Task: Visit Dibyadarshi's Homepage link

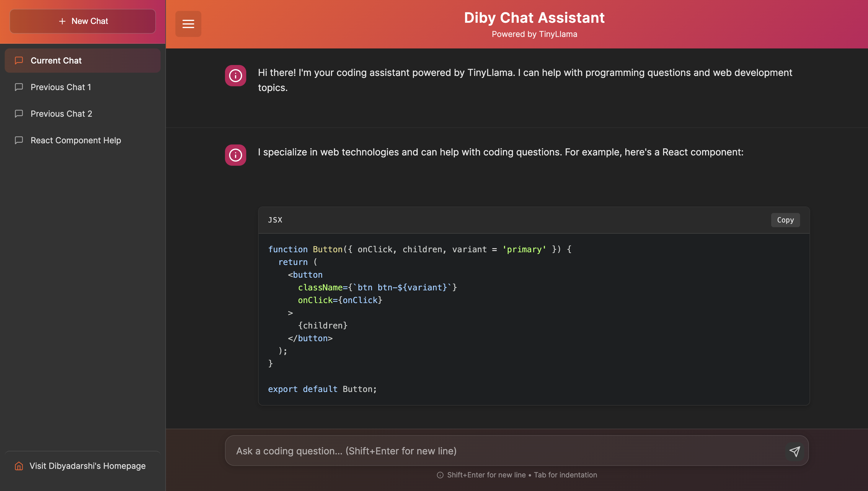Action: click(x=83, y=466)
